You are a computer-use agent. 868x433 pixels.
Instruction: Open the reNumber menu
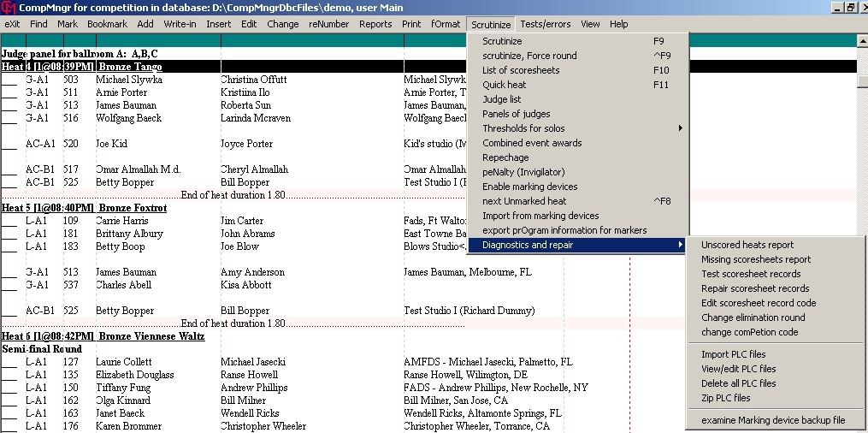(x=329, y=24)
